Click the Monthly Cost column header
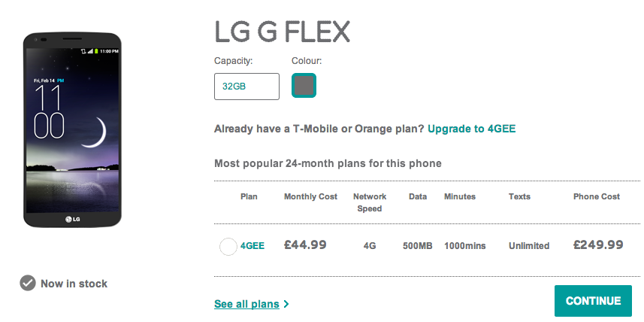The width and height of the screenshot is (644, 322). tap(310, 196)
